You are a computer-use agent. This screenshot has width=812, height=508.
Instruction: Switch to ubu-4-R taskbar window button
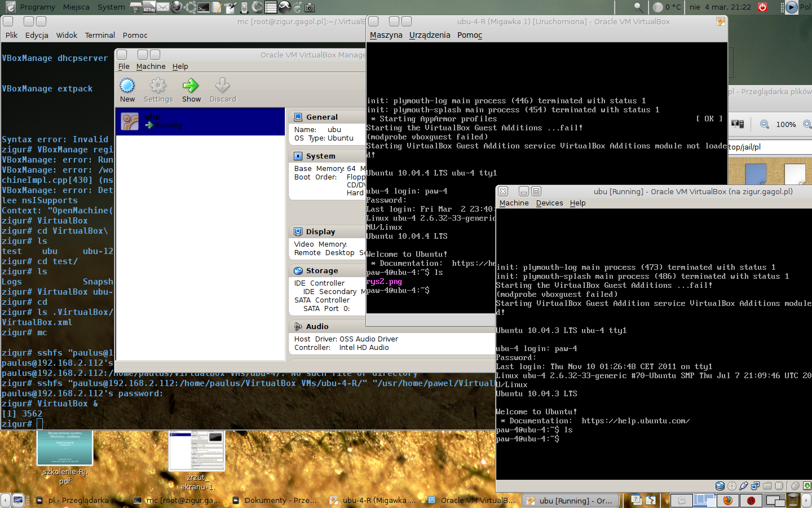point(372,500)
